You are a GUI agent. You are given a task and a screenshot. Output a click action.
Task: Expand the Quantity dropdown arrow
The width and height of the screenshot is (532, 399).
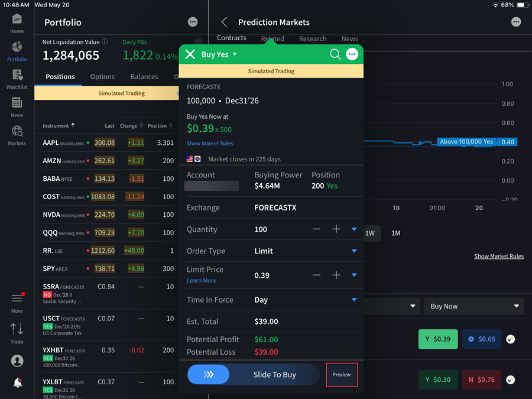[x=354, y=229]
